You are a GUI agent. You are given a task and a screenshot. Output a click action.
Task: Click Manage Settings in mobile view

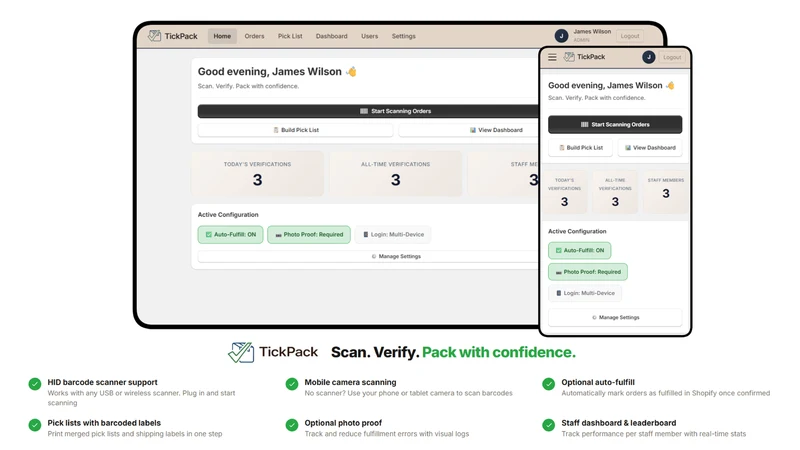pyautogui.click(x=615, y=317)
